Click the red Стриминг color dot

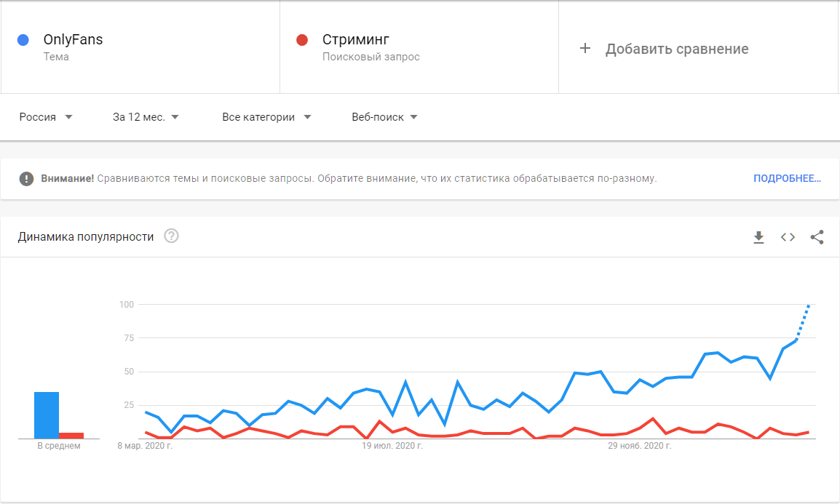[x=302, y=40]
